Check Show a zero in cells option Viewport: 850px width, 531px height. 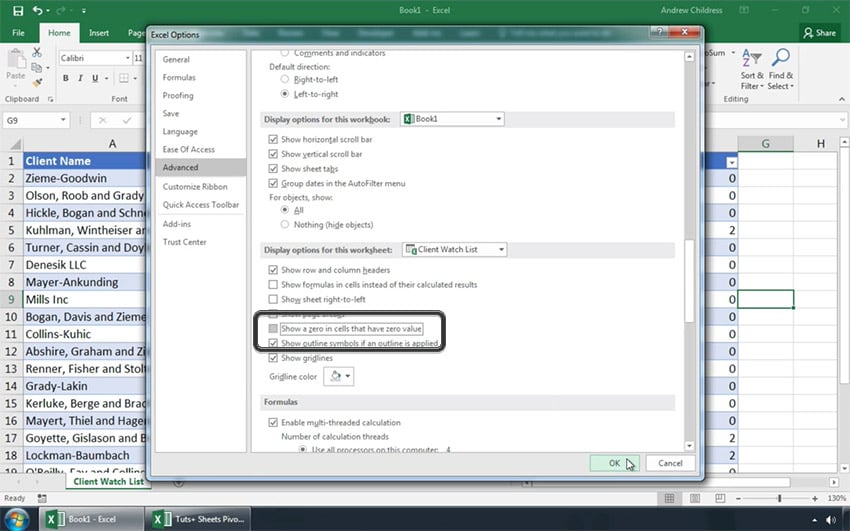273,328
